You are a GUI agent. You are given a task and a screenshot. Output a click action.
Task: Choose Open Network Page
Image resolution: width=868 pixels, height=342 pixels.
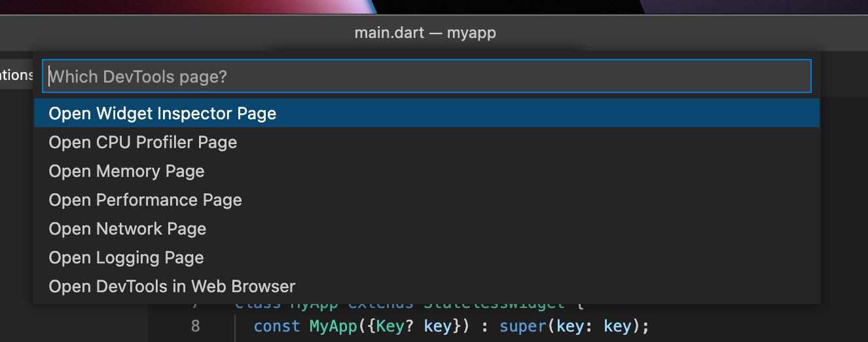click(427, 229)
